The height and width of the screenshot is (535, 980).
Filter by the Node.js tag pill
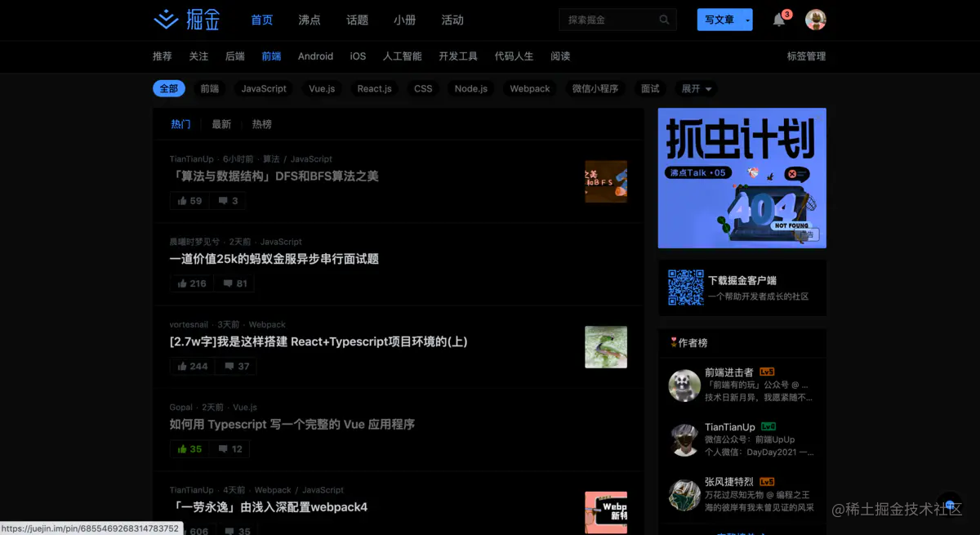click(x=471, y=88)
